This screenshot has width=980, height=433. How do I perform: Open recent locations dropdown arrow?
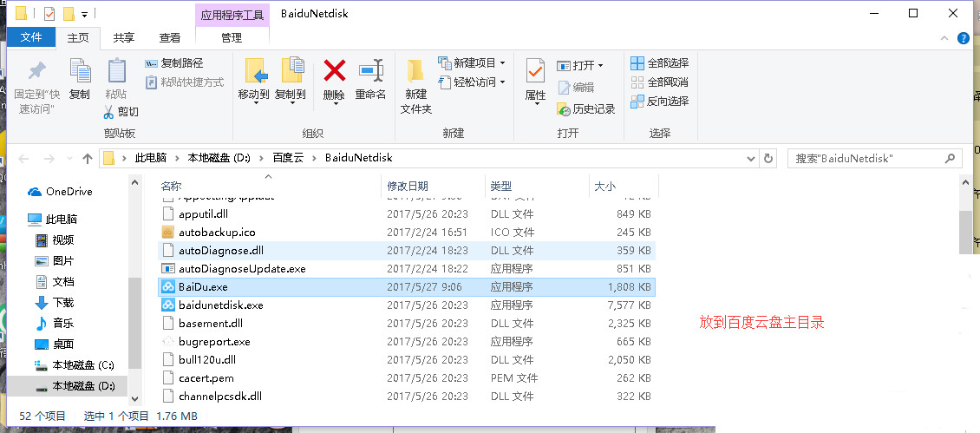click(x=69, y=159)
